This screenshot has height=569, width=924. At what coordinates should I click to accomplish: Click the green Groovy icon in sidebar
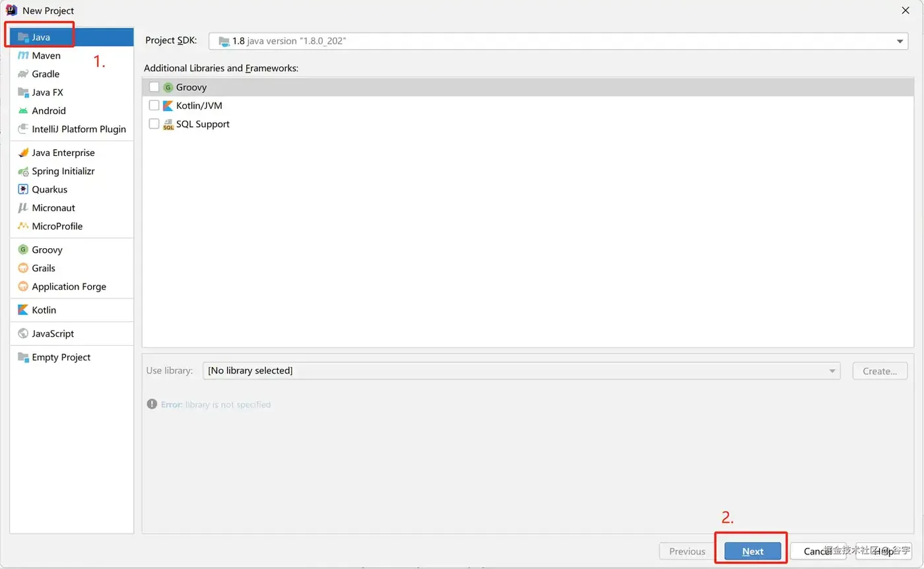[23, 250]
